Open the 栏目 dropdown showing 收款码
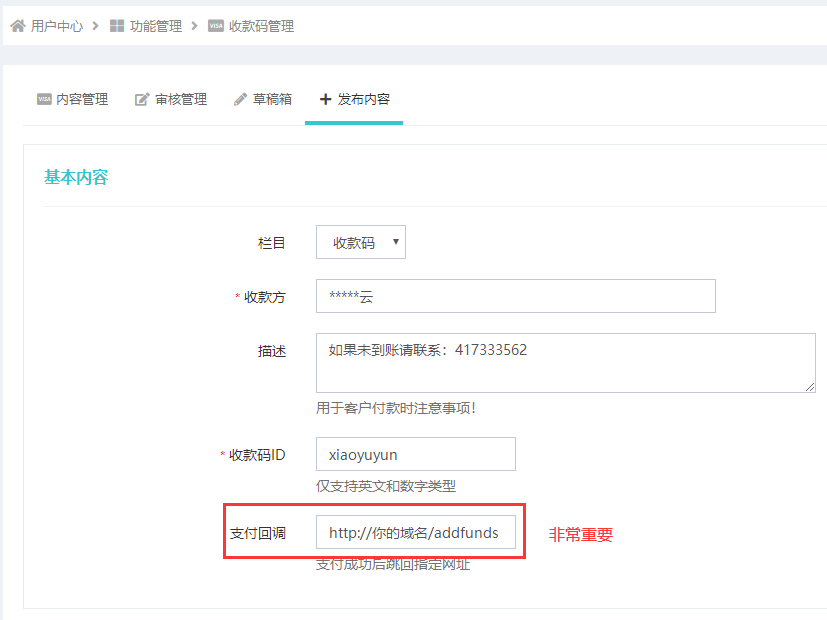This screenshot has width=827, height=620. (361, 242)
